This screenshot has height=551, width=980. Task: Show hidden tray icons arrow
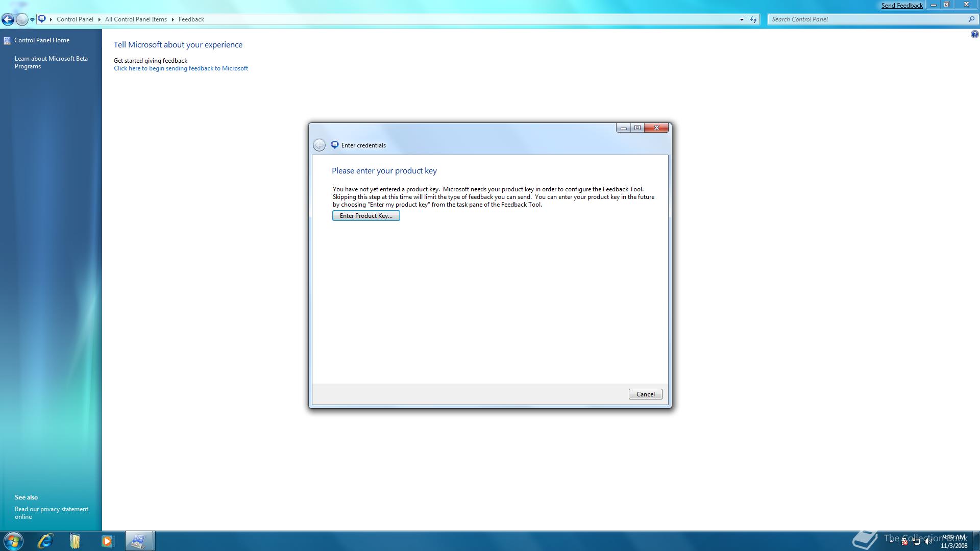[x=892, y=541]
